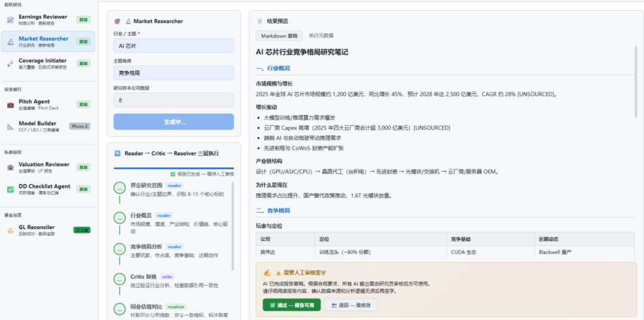
Task: Click the 研究样本公司数量 field
Action: 174,100
